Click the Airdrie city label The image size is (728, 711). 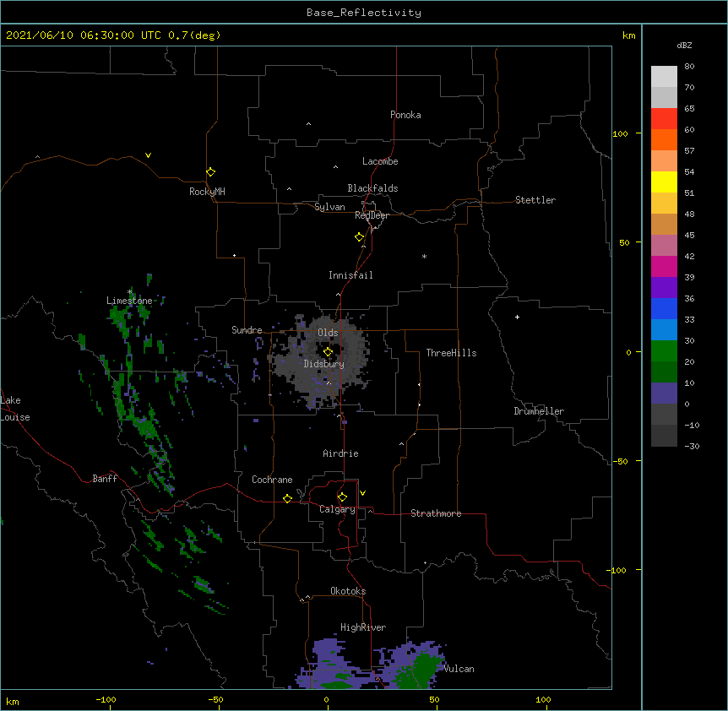tap(341, 453)
